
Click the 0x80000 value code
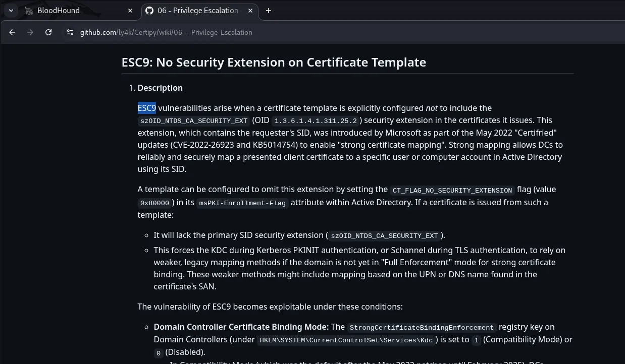tap(155, 203)
